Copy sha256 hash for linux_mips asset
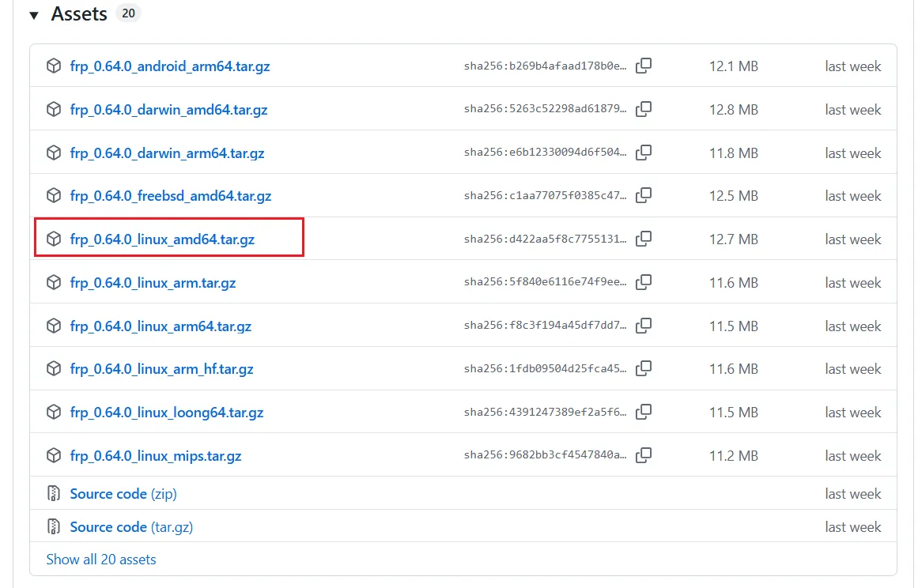Screen dimensions: 918x588 [644, 455]
